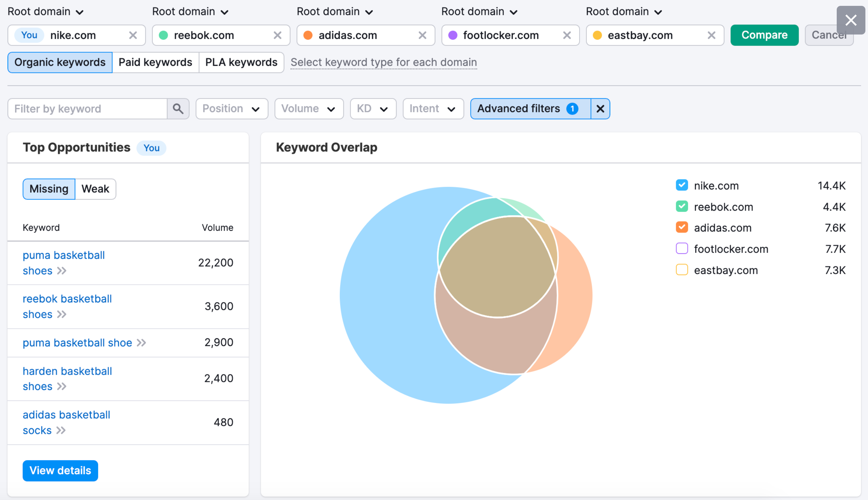This screenshot has height=500, width=868.
Task: Check eastbay.com in overlap legend
Action: pos(682,270)
